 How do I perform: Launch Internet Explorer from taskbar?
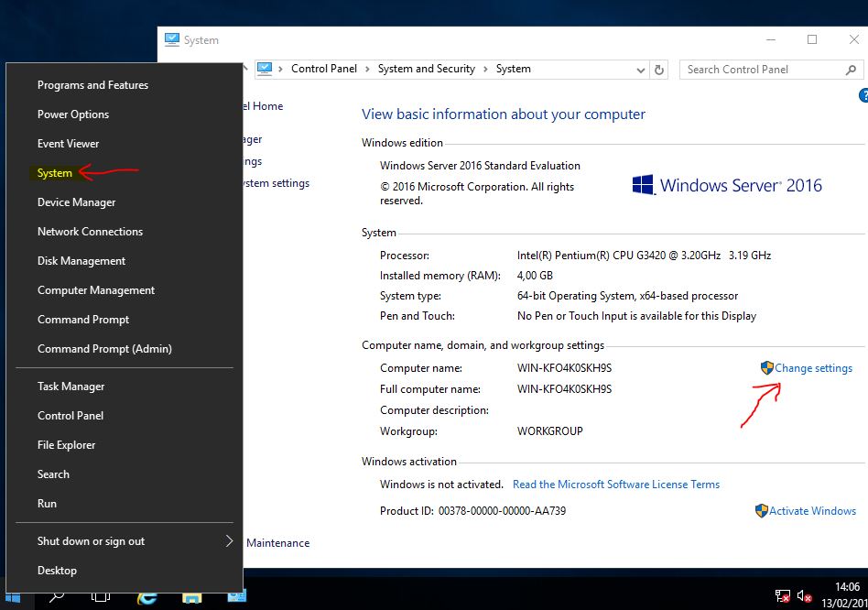coord(146,598)
